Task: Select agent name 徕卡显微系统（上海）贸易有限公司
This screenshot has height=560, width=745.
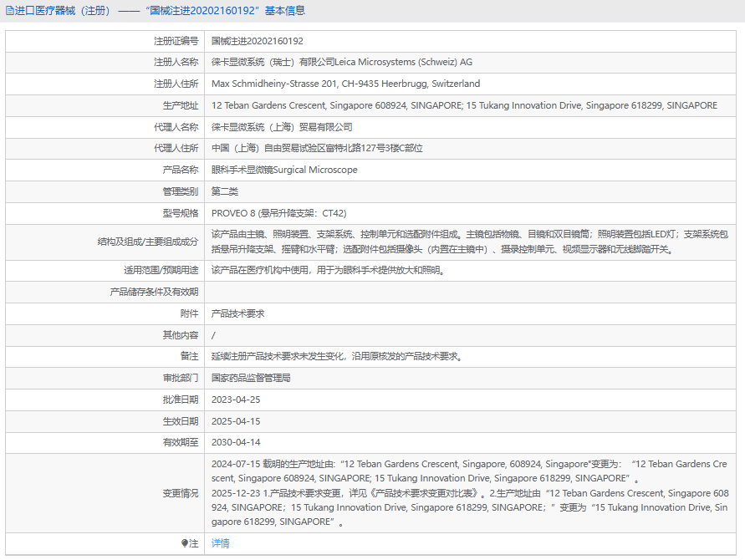Action: (x=282, y=127)
